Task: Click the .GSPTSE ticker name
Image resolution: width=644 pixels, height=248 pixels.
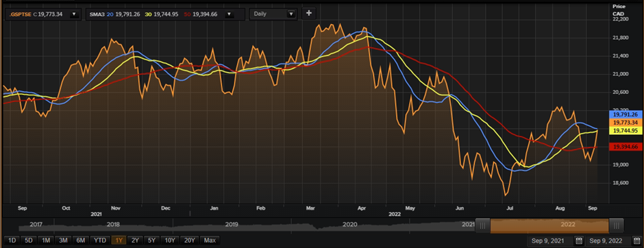Action: point(20,14)
